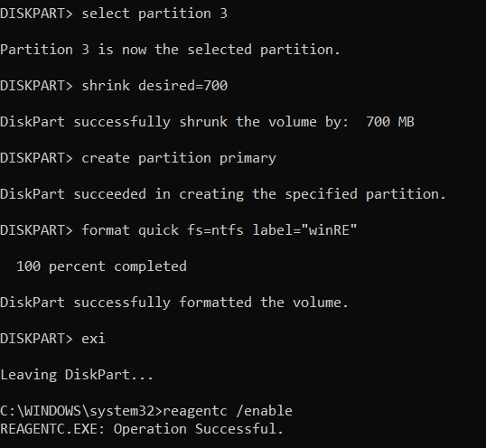Click the 'create partition primary' command
Screen dimensions: 486x448
(179, 158)
